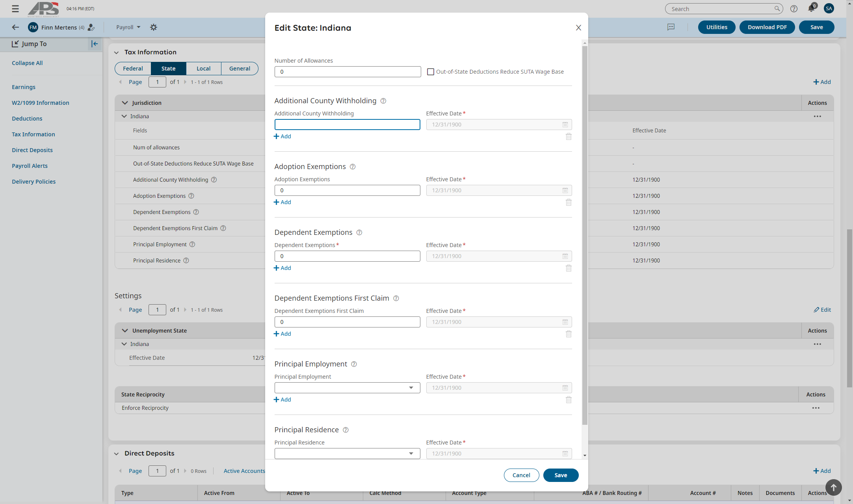
Task: Collapse the Direct Deposits section
Action: click(x=116, y=454)
